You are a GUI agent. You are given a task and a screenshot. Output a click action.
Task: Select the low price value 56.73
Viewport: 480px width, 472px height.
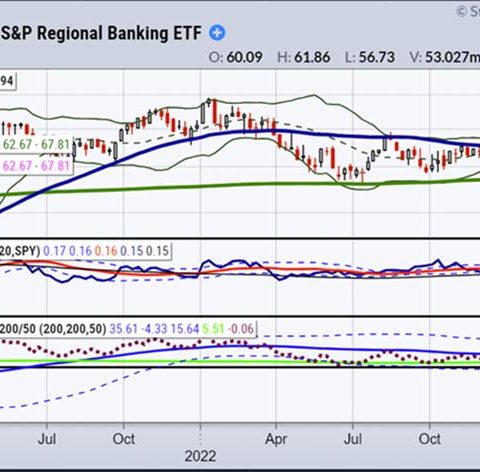pos(376,57)
